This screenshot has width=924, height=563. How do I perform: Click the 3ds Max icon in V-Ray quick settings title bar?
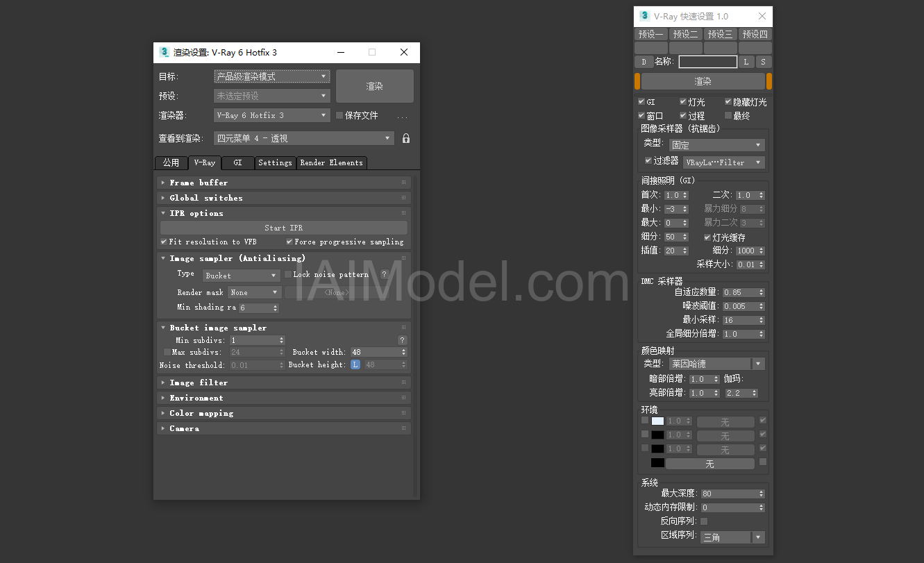point(645,16)
